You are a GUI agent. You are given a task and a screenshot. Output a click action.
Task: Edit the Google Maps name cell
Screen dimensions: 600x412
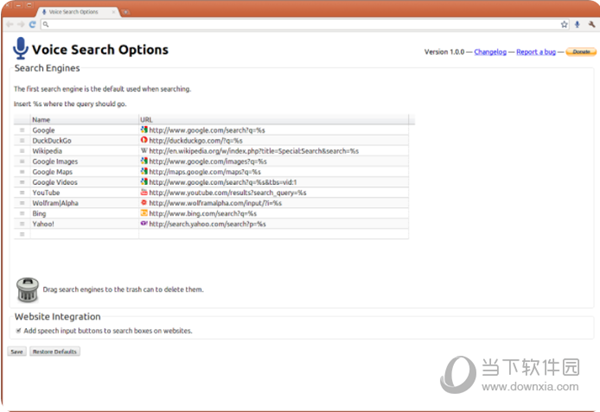click(85, 172)
